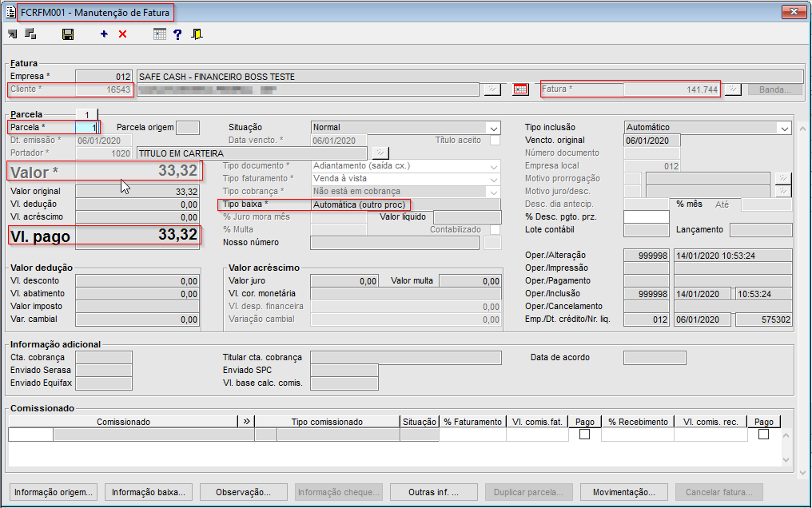Click the % Desc. pgto. prz. input field
The image size is (812, 508).
(646, 217)
